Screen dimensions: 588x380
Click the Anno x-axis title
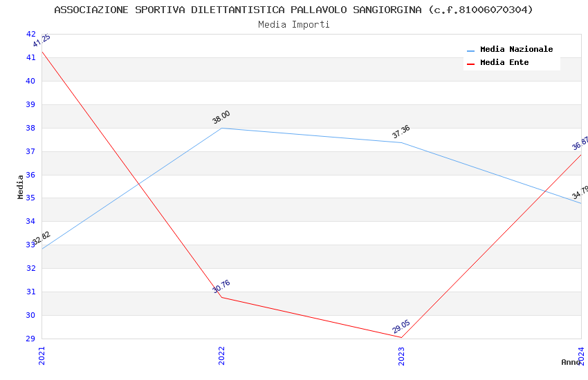coord(570,362)
